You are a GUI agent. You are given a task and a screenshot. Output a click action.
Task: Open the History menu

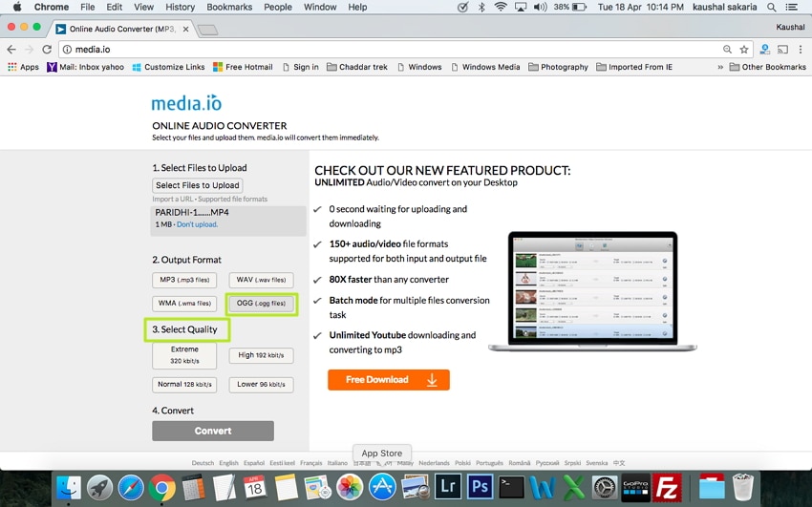point(180,7)
